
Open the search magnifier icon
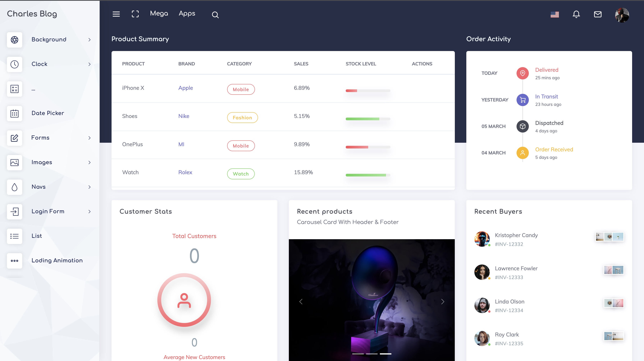[x=215, y=15]
